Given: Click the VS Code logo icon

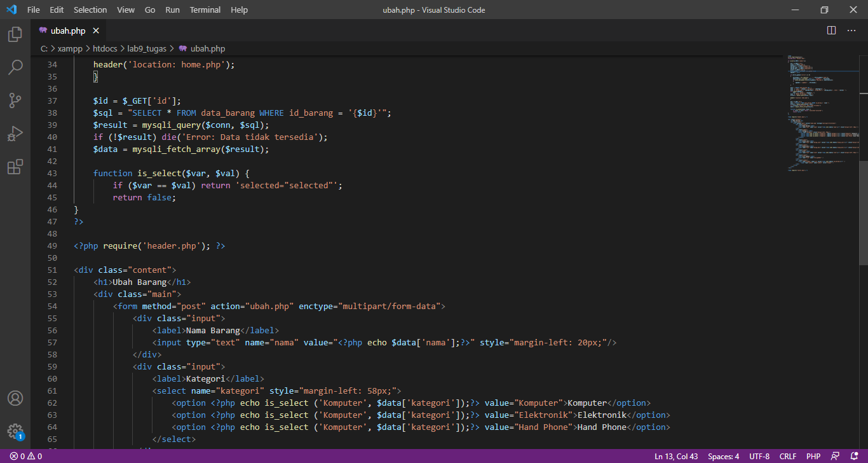Looking at the screenshot, I should (11, 10).
